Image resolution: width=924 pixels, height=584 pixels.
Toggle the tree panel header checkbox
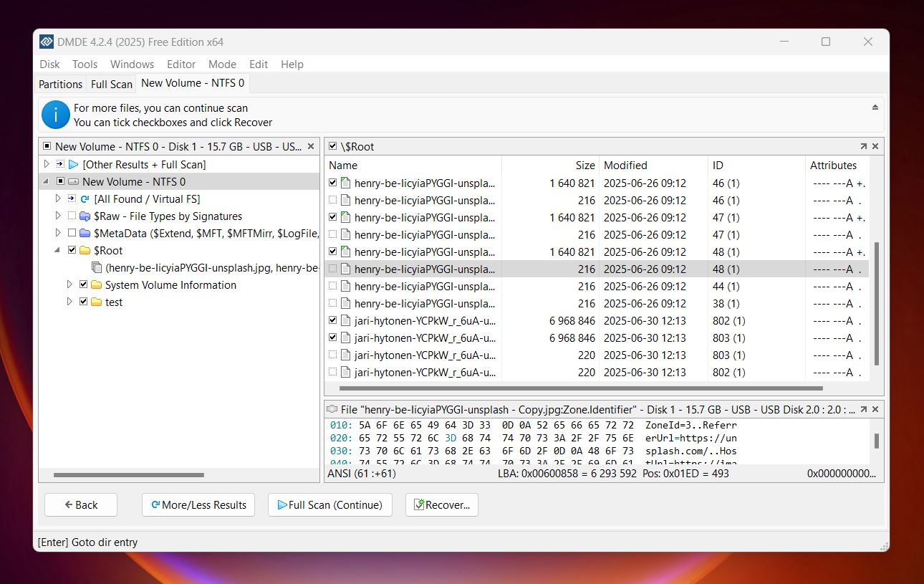[47, 146]
